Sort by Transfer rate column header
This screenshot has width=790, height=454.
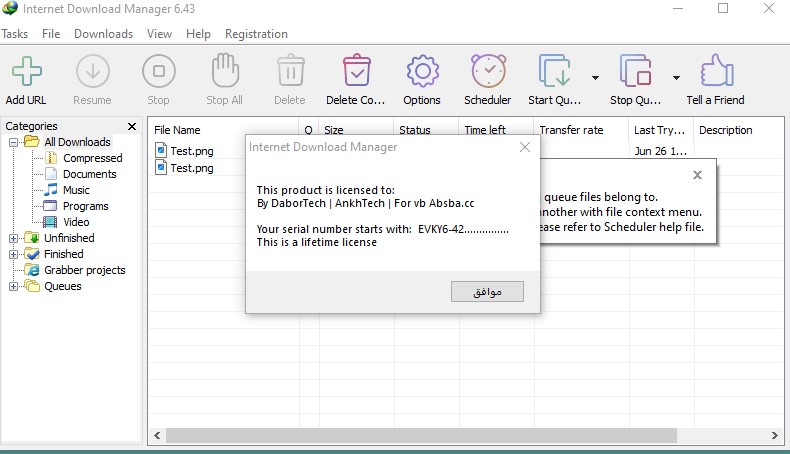581,130
